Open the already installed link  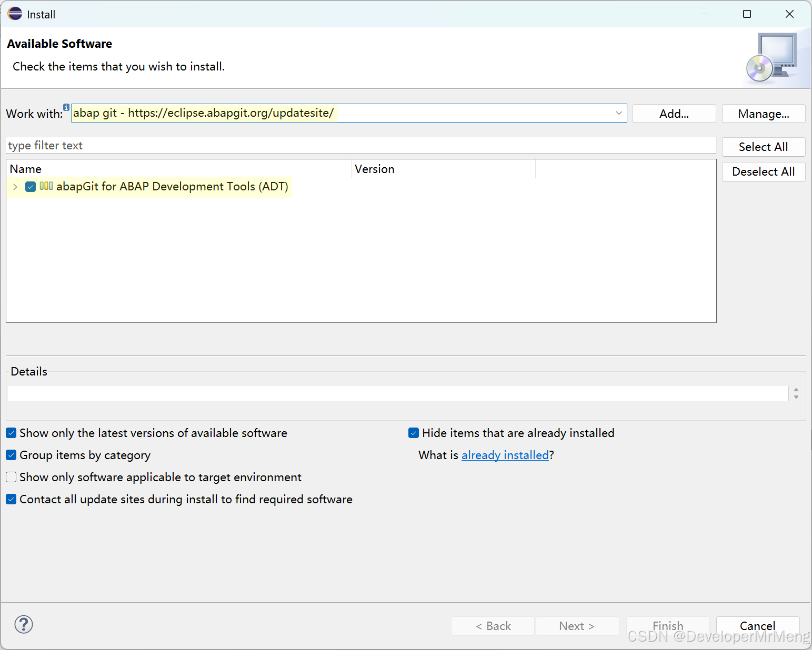pos(505,455)
